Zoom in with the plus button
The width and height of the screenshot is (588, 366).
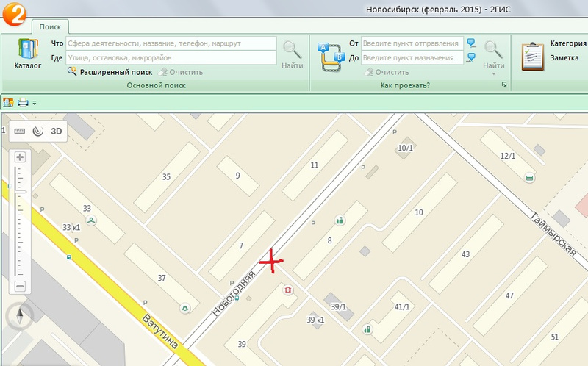20,157
